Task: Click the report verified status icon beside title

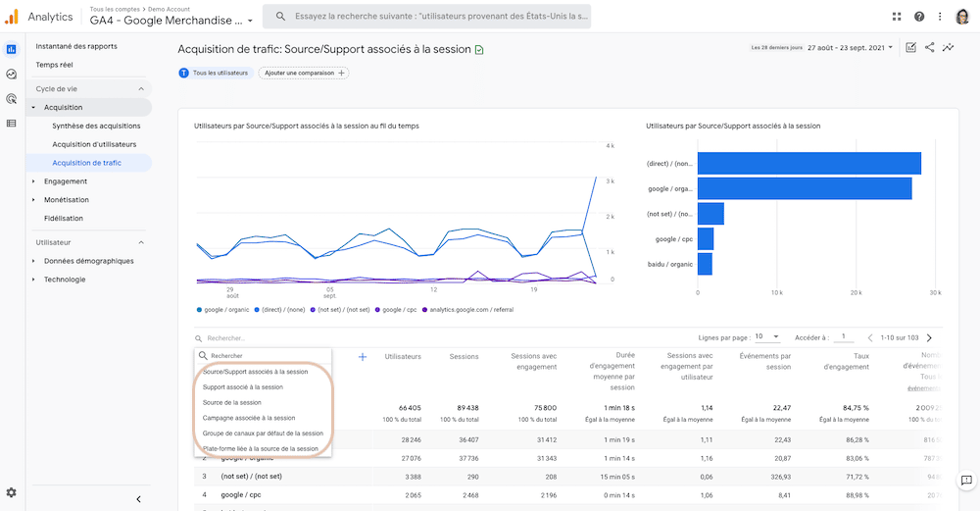Action: pyautogui.click(x=479, y=50)
